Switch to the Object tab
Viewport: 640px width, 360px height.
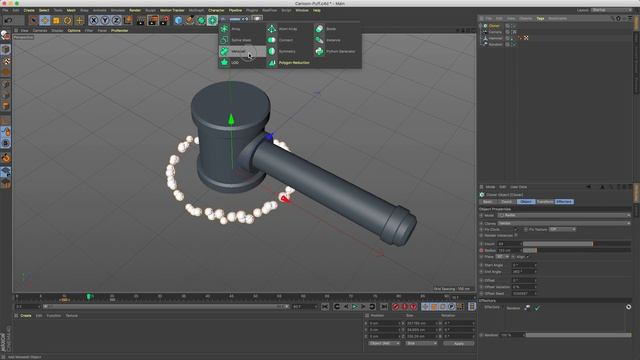(x=526, y=202)
